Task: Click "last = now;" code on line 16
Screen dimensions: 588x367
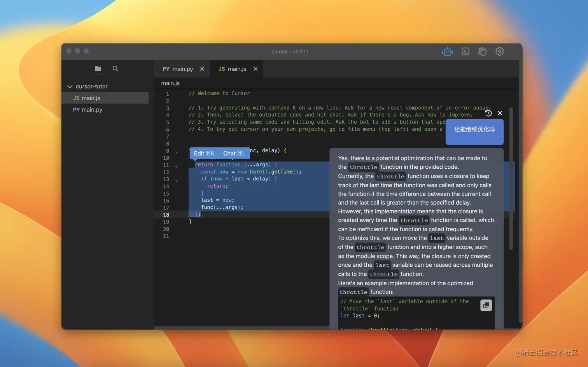Action: 217,200
